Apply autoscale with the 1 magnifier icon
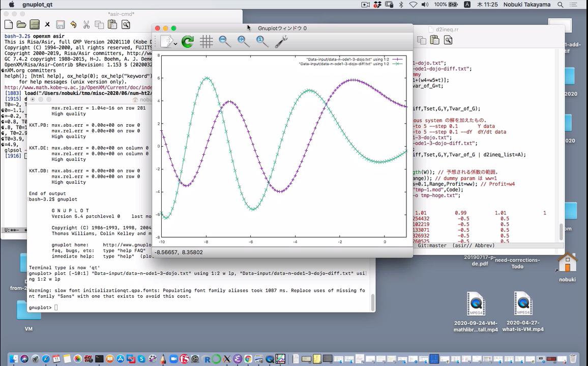The height and width of the screenshot is (366, 588). [262, 41]
